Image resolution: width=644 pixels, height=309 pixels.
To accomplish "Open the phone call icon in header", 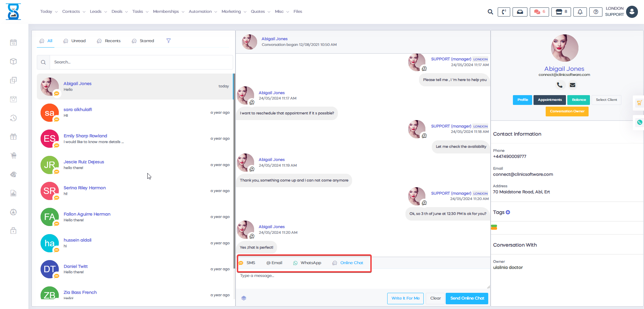I will pos(504,12).
